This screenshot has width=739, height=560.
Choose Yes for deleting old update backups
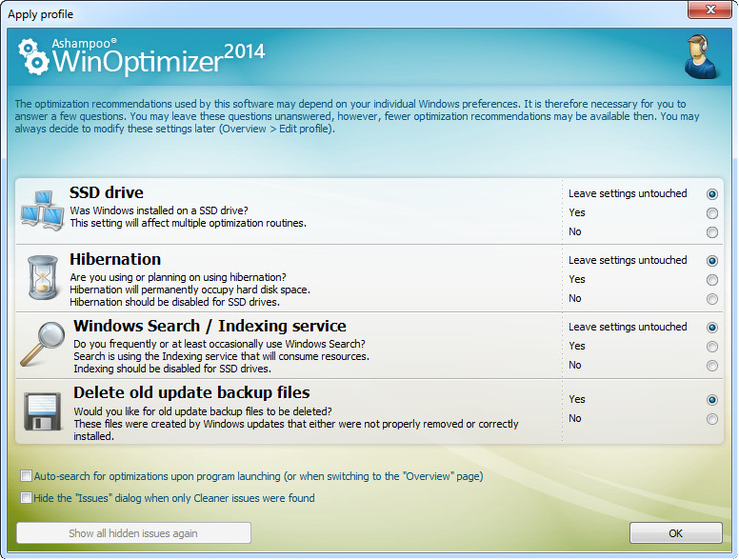[712, 400]
